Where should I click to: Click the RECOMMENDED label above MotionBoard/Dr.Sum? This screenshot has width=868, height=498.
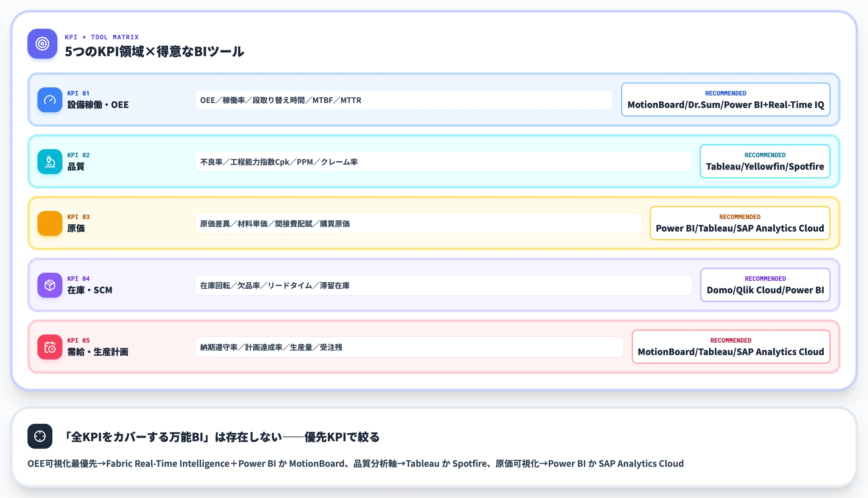[726, 93]
